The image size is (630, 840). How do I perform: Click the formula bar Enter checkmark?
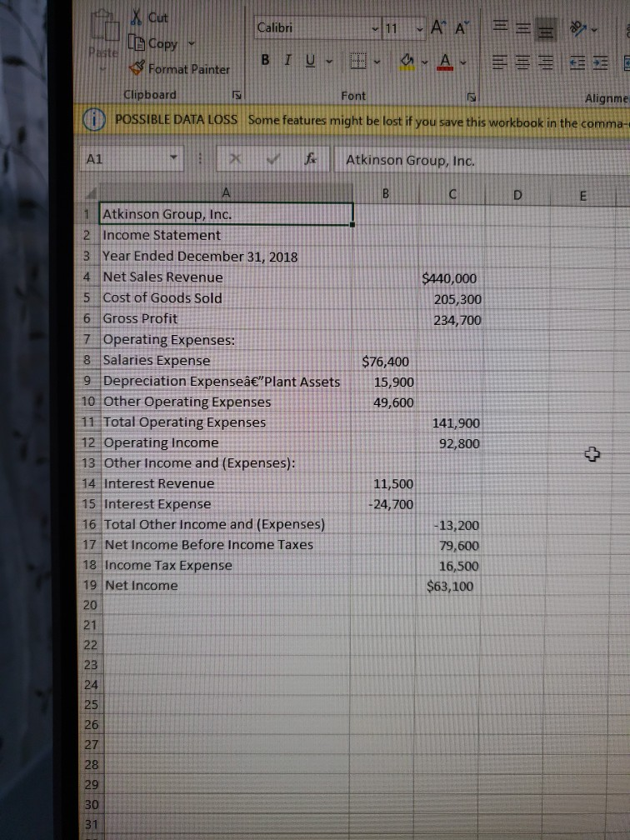pyautogui.click(x=273, y=158)
